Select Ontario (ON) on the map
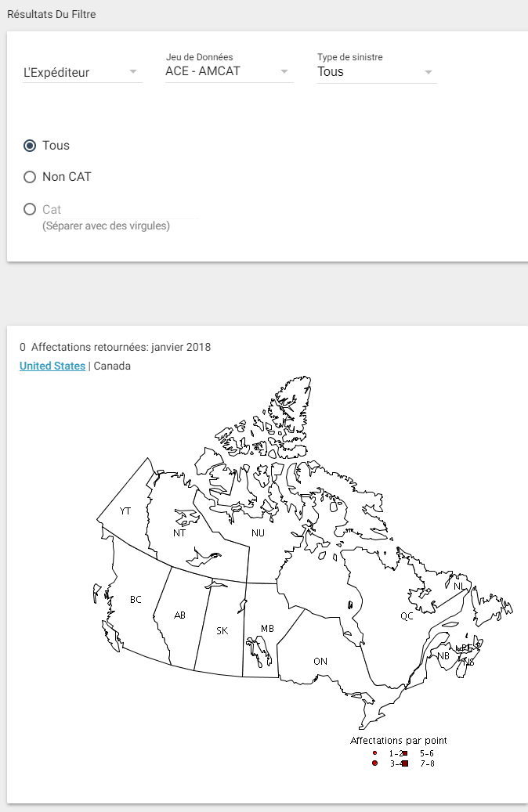The image size is (528, 812). 320,662
